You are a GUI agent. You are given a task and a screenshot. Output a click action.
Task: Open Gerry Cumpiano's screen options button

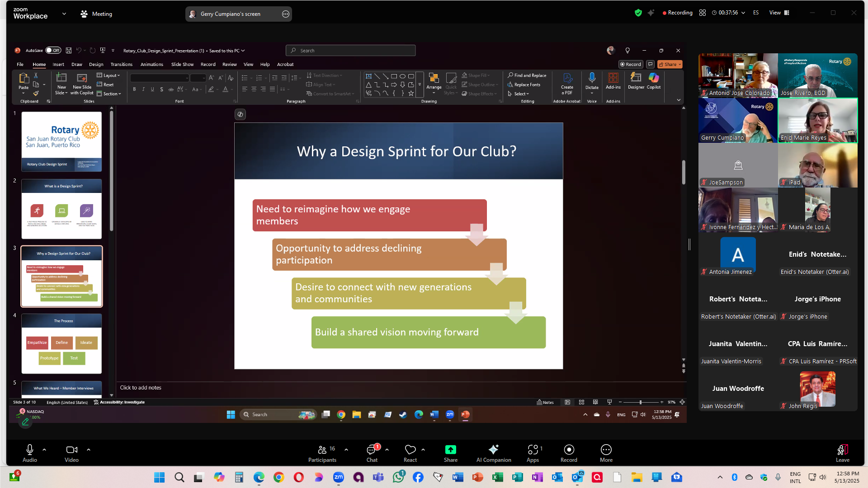tap(286, 14)
